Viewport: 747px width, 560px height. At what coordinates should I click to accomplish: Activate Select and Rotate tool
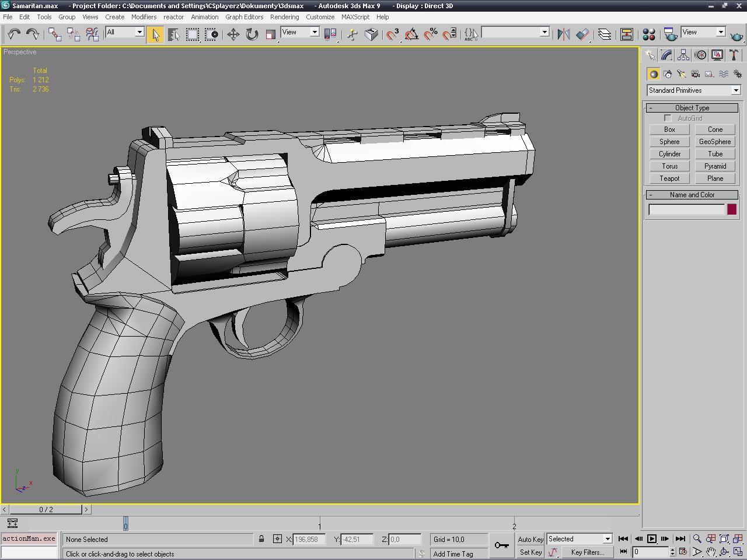point(252,34)
